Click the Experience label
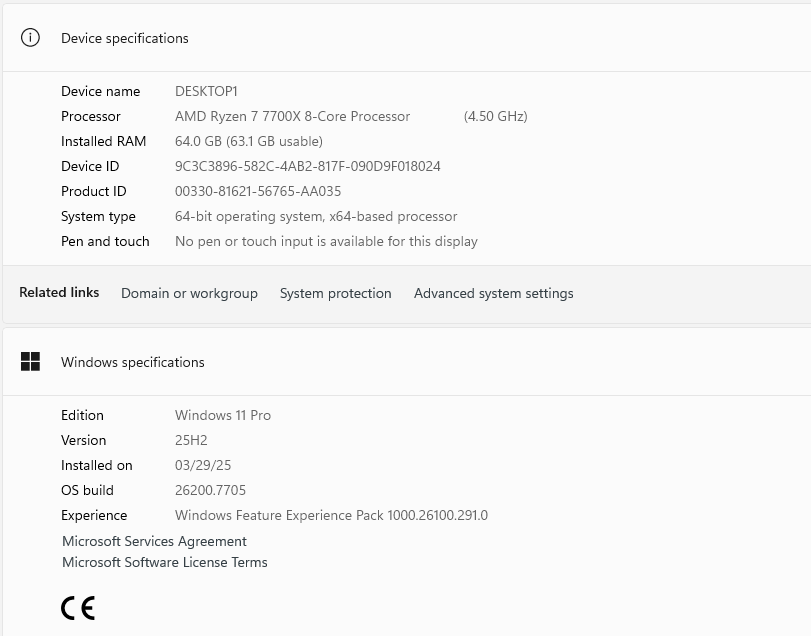Image resolution: width=811 pixels, height=636 pixels. (94, 515)
